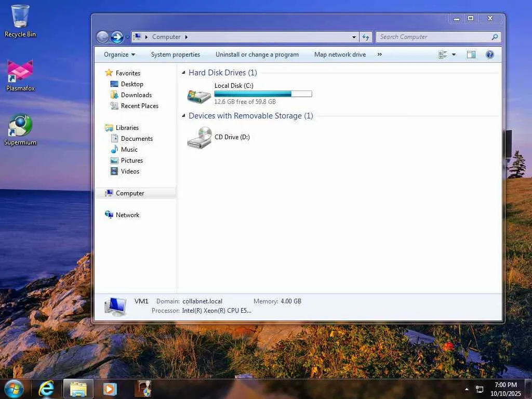Launch Internet Explorer from taskbar
This screenshot has height=399, width=532.
click(x=46, y=389)
